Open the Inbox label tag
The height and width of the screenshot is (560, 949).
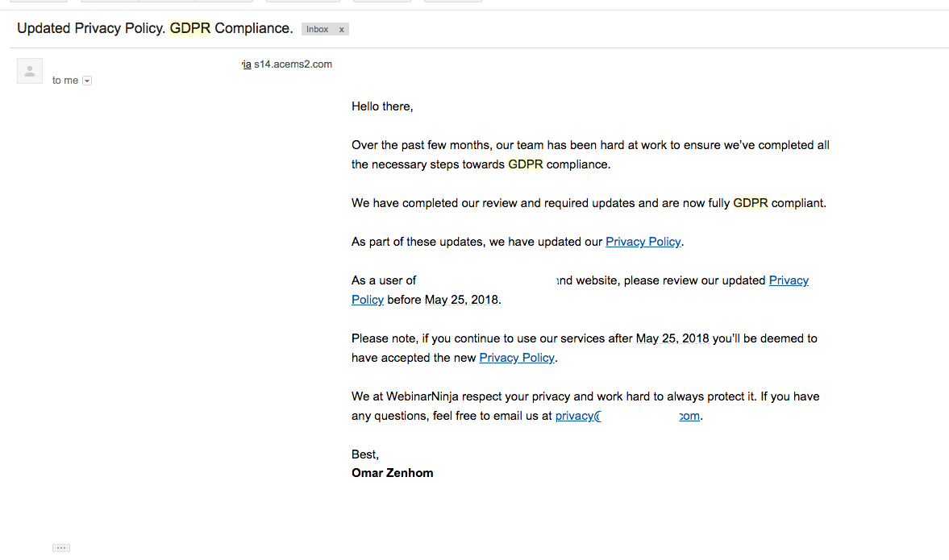pyautogui.click(x=317, y=29)
